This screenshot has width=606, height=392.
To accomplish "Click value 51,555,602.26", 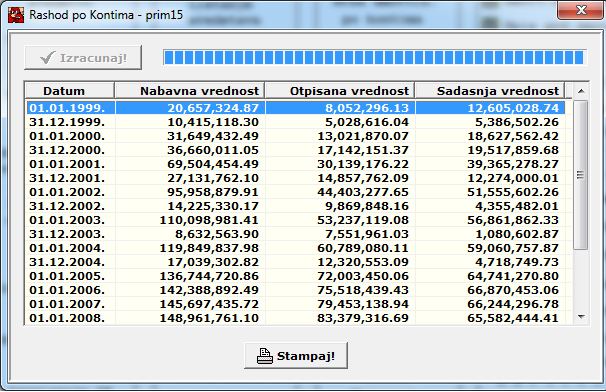I will [x=513, y=192].
